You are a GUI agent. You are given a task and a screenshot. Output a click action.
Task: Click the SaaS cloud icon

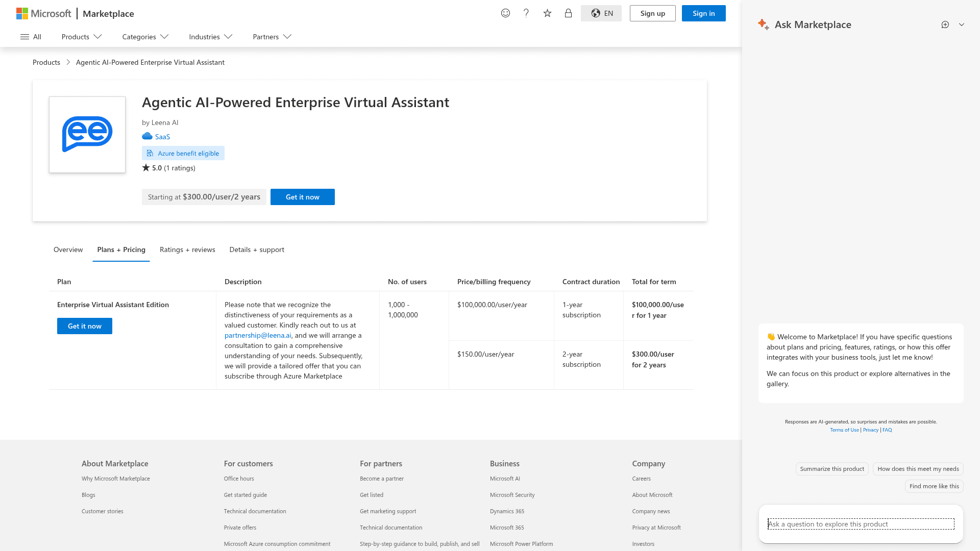click(147, 136)
